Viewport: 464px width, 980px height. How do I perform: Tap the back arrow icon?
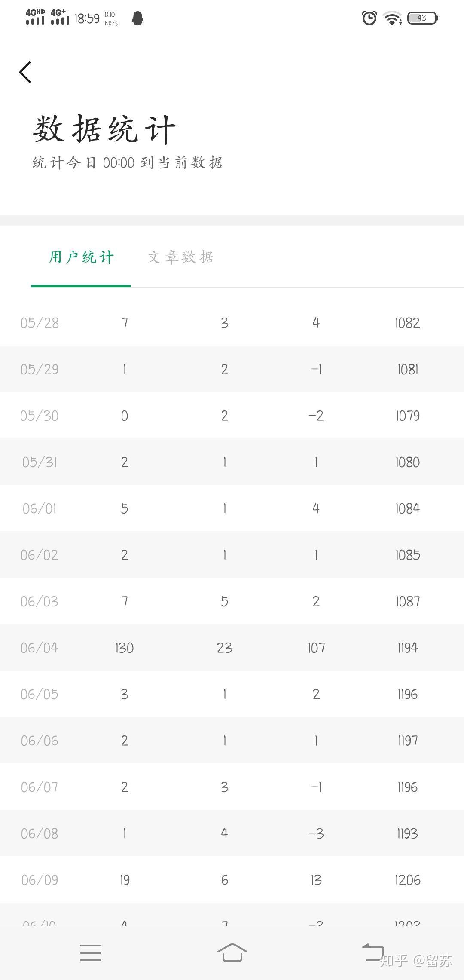pos(25,72)
